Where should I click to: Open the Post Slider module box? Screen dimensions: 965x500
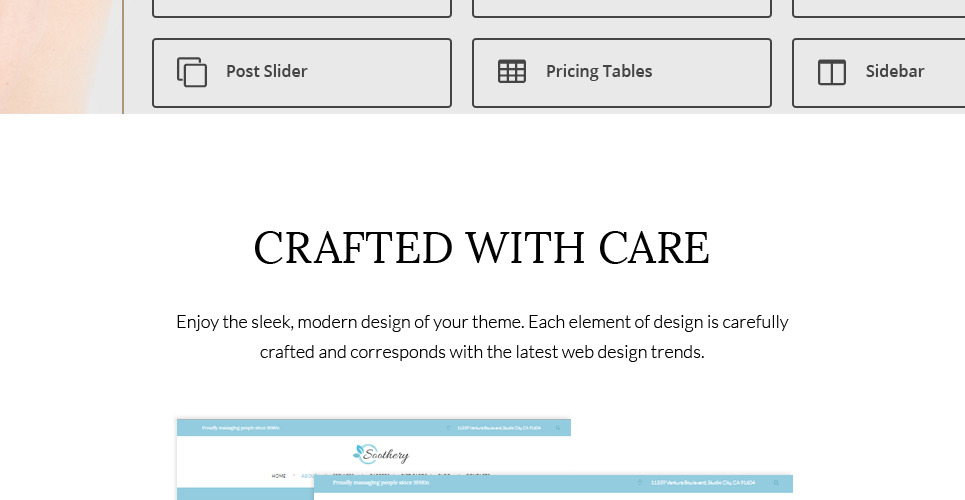(302, 73)
